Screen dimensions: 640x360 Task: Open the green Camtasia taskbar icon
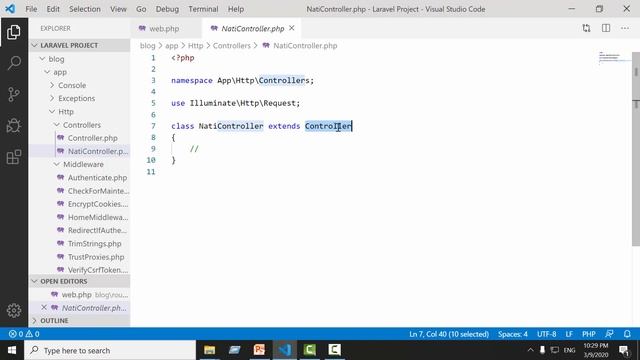click(x=309, y=350)
